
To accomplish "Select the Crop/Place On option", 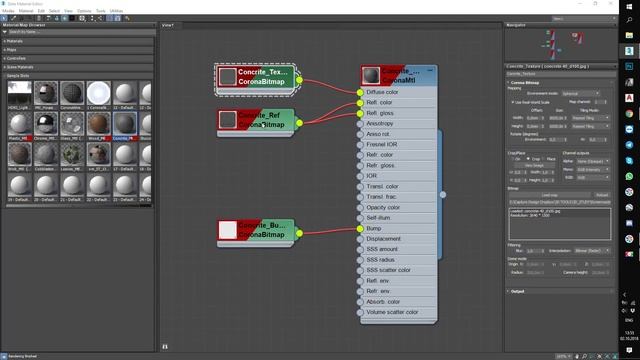I will (x=513, y=159).
